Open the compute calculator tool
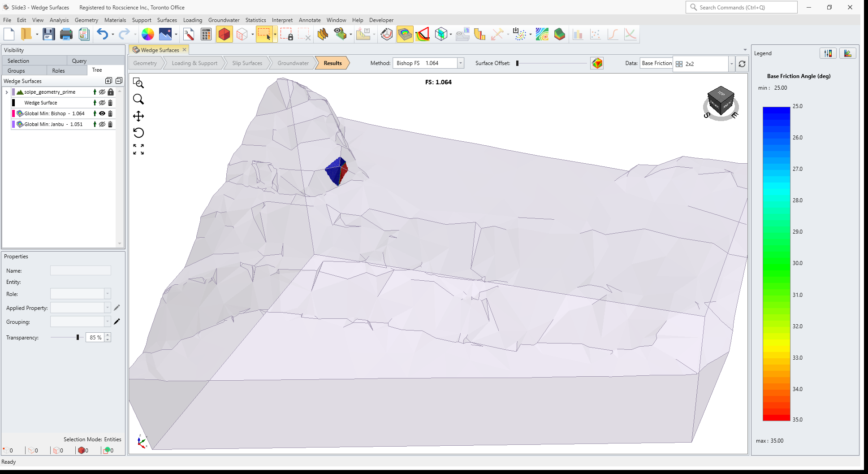868x474 pixels. 206,34
